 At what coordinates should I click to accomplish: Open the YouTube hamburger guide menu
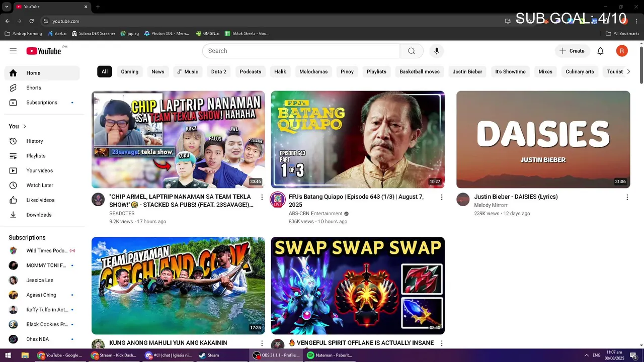tap(13, 51)
